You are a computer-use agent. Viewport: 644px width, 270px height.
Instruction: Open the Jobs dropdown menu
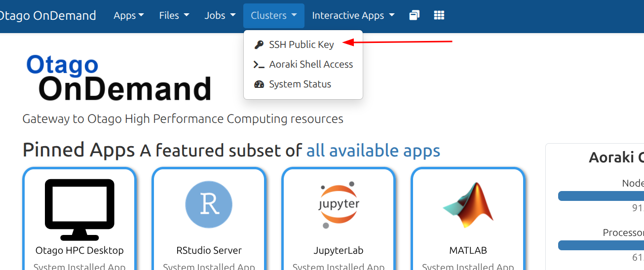(x=220, y=15)
